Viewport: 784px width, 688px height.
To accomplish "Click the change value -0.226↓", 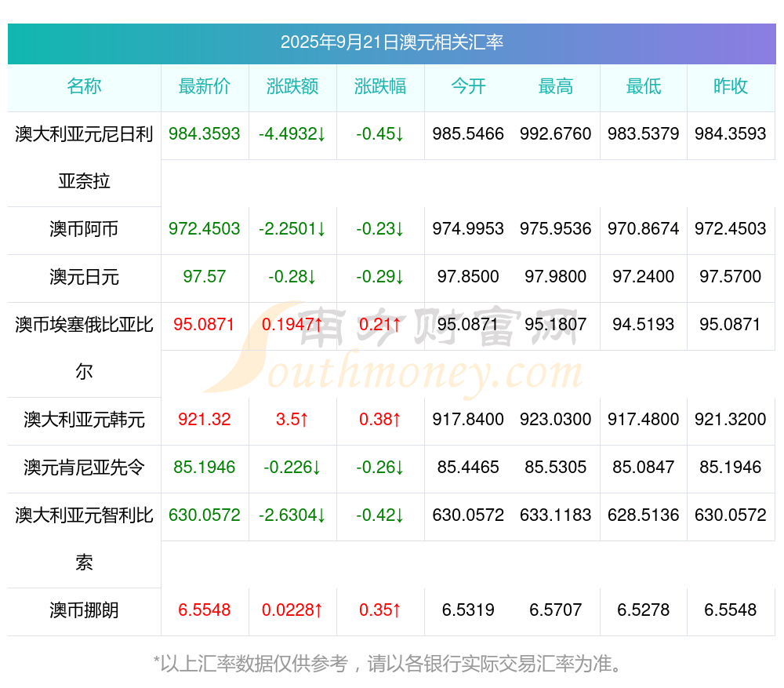I will [292, 467].
